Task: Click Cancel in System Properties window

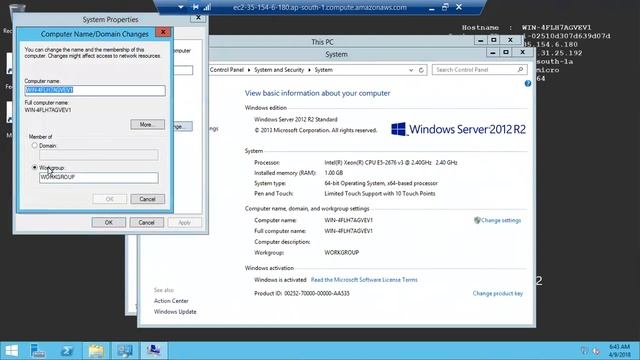Action: (146, 222)
